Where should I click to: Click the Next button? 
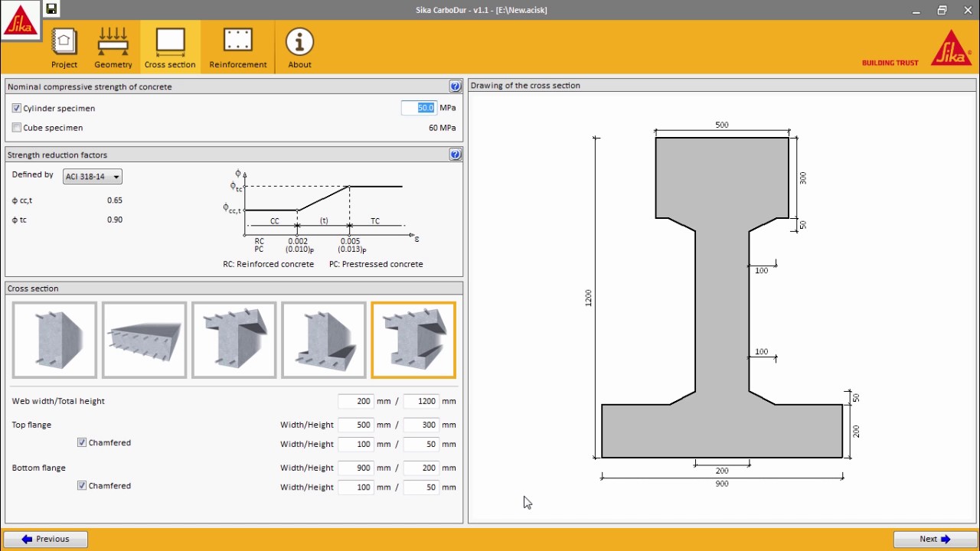[x=935, y=539]
